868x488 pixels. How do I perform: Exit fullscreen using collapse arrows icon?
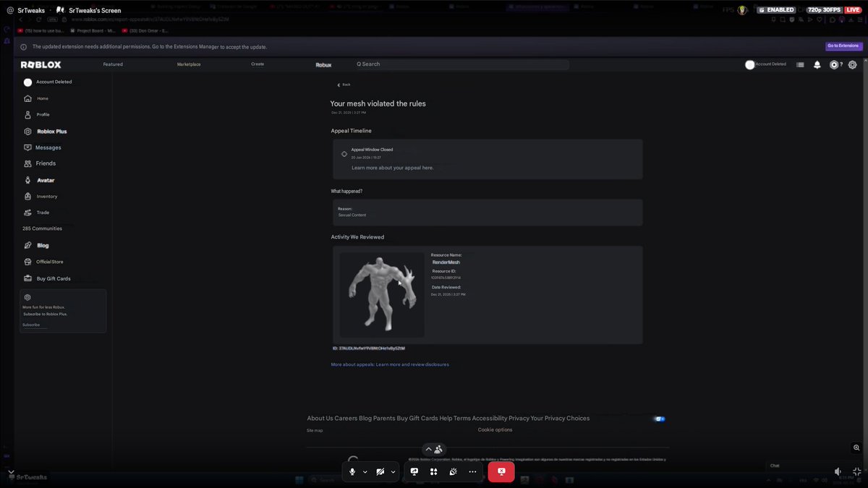(x=856, y=471)
